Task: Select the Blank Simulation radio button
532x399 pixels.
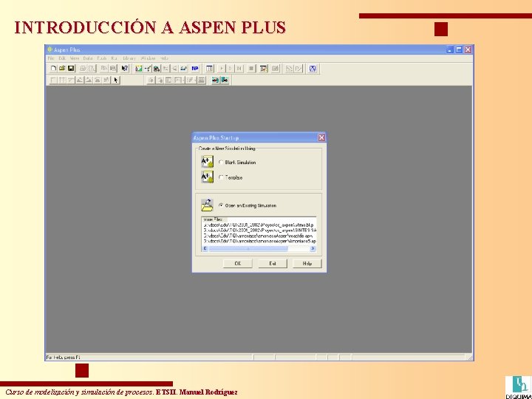Action: [221, 162]
